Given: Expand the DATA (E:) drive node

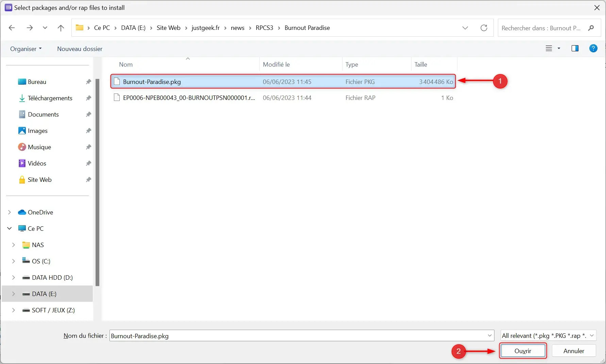Looking at the screenshot, I should pos(14,294).
